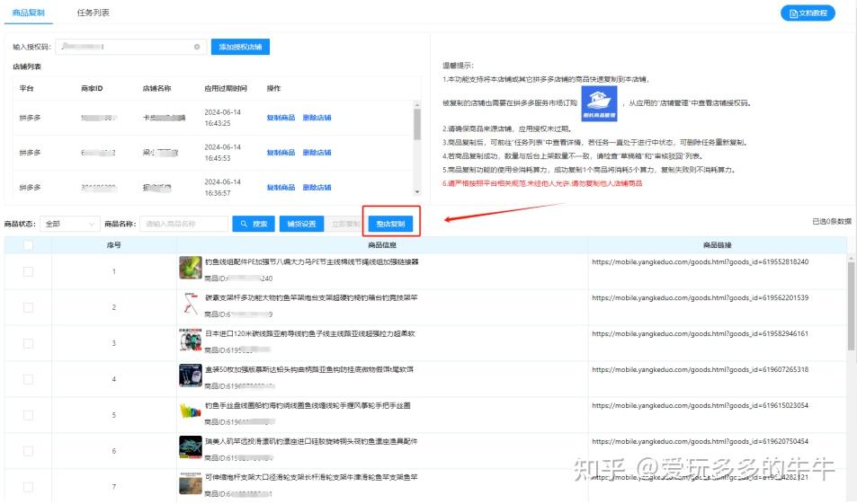
Task: Click the store list scrollbar up arrow
Action: pyautogui.click(x=415, y=106)
